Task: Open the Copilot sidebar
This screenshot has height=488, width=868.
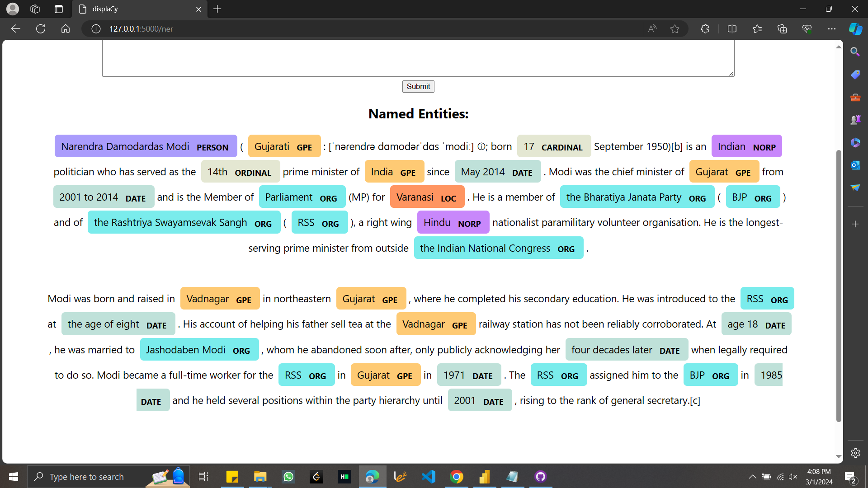Action: (855, 28)
